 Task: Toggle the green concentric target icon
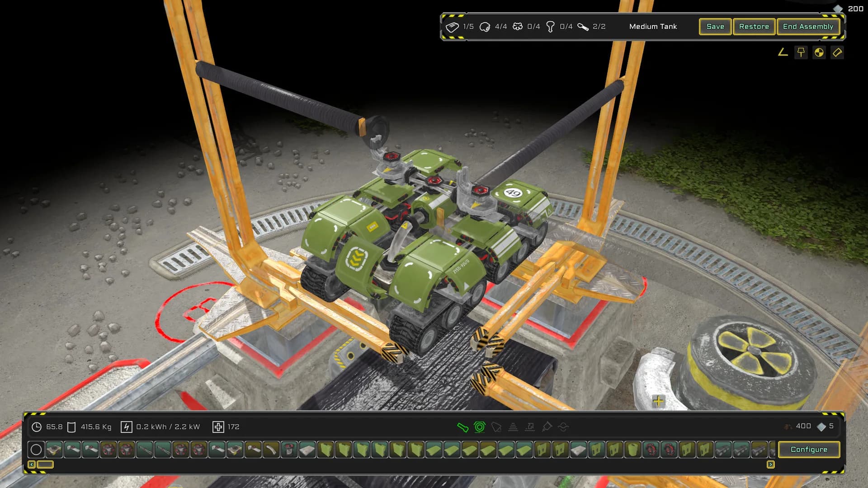pos(480,427)
